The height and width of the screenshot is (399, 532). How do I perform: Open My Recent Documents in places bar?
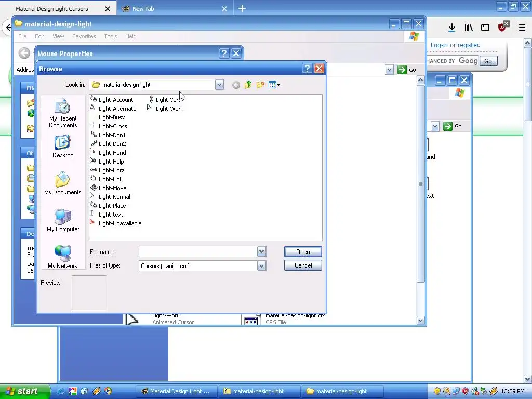tap(63, 113)
